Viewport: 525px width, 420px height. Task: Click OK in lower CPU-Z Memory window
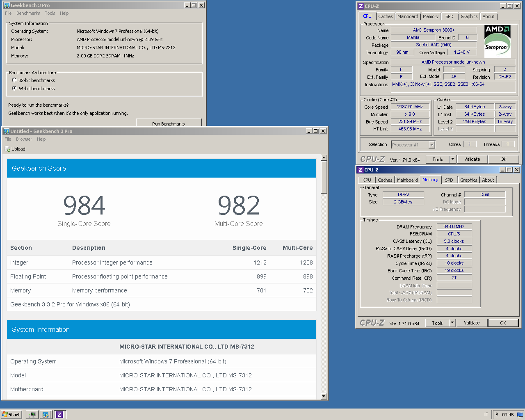point(503,323)
